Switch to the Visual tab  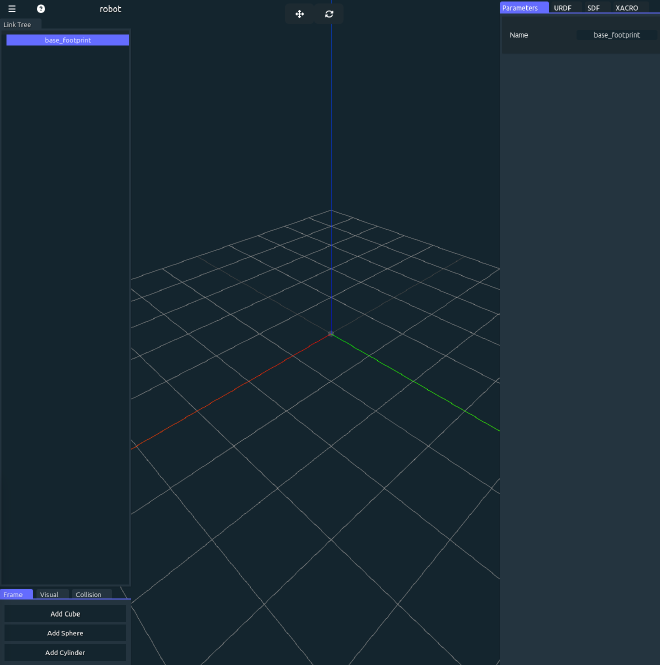51,594
